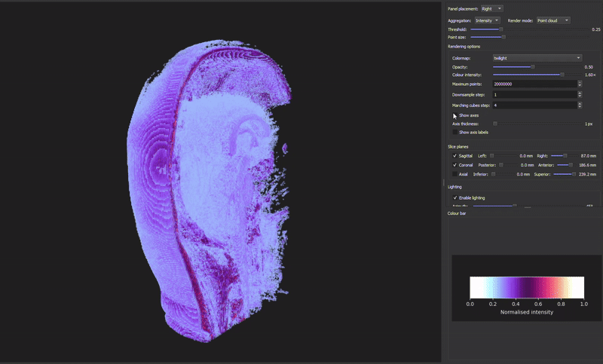Enable the Show axis labels checkbox
The image size is (603, 364).
(455, 132)
